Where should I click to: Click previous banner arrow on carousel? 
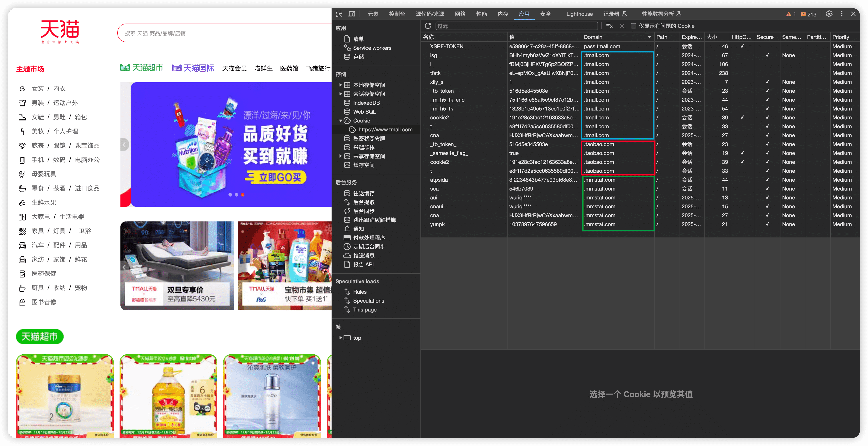click(x=124, y=145)
